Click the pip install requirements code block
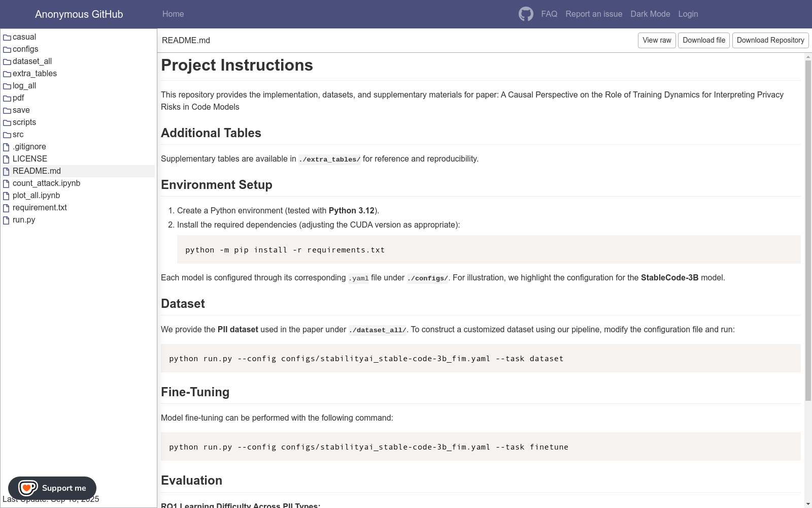Viewport: 812px width, 508px height. (489, 249)
